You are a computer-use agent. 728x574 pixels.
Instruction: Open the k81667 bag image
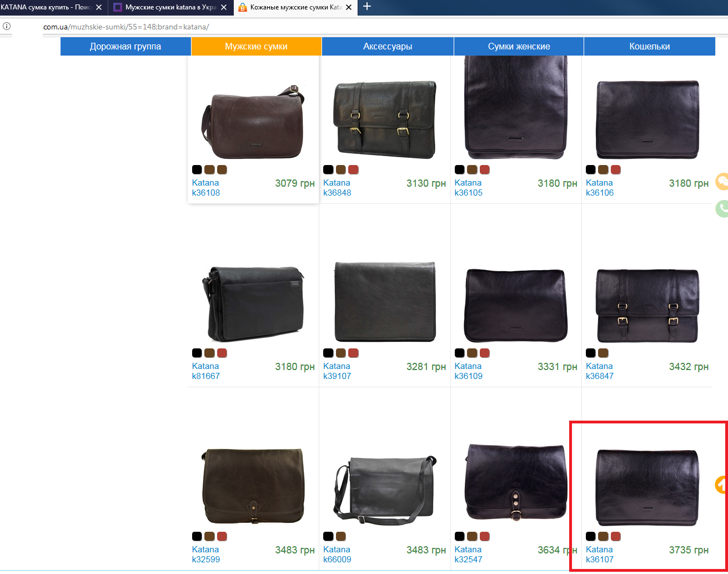click(x=253, y=305)
